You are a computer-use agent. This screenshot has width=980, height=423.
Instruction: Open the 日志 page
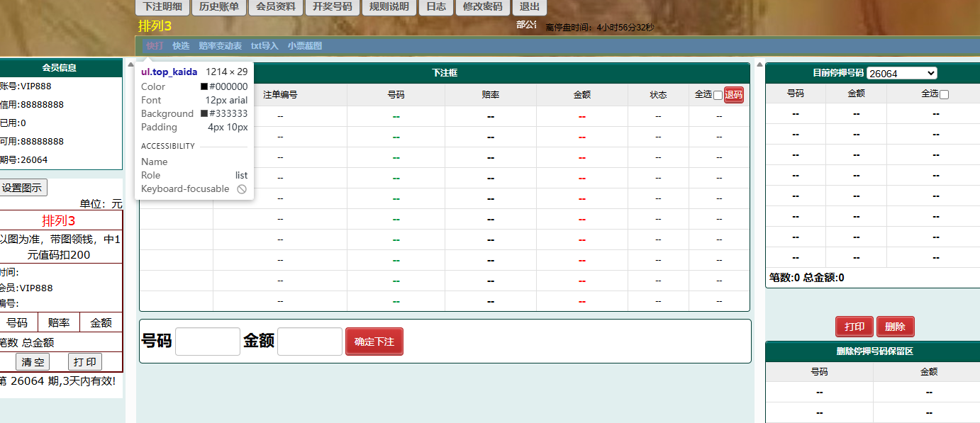(x=436, y=7)
